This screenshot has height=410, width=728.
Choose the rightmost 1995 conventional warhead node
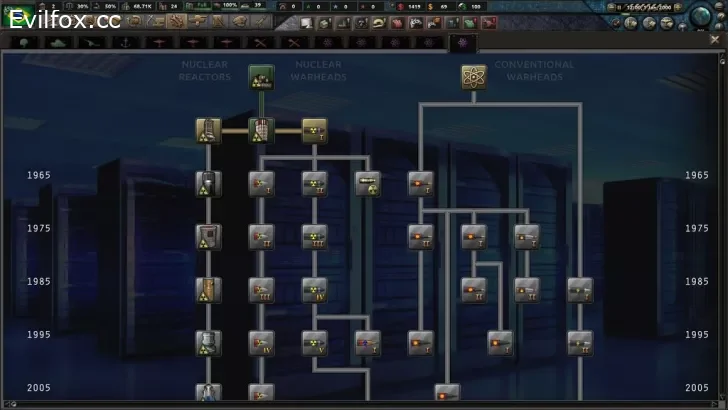pyautogui.click(x=580, y=343)
